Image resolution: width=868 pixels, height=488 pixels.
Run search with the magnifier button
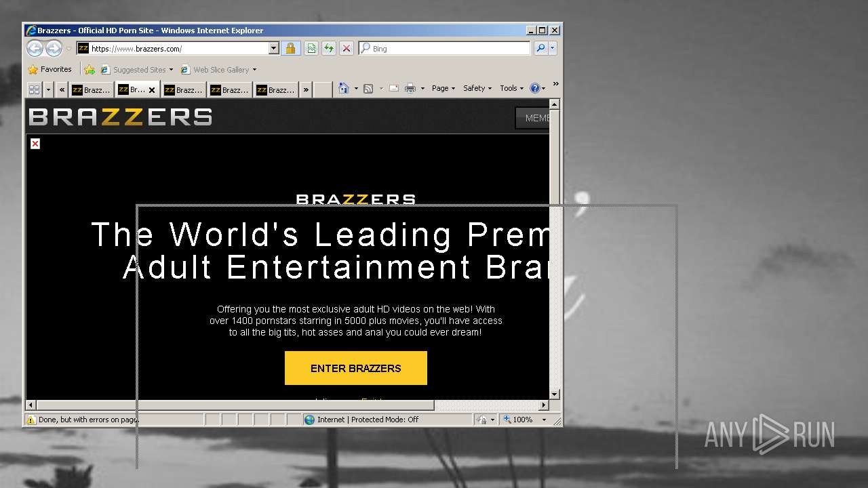coord(540,49)
